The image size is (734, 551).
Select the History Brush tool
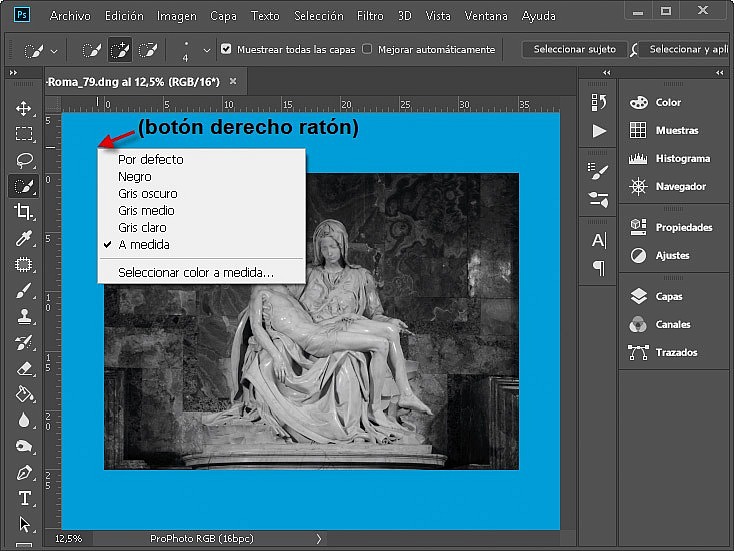click(x=23, y=343)
